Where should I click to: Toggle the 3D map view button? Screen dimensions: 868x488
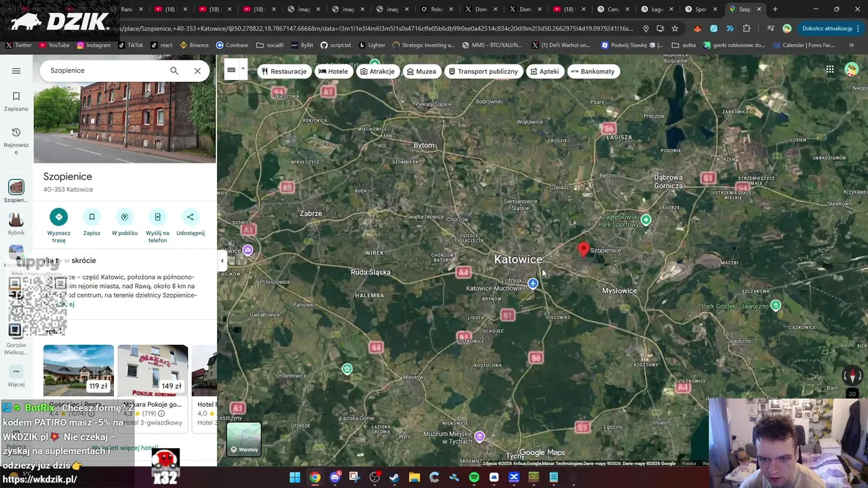coord(852,393)
